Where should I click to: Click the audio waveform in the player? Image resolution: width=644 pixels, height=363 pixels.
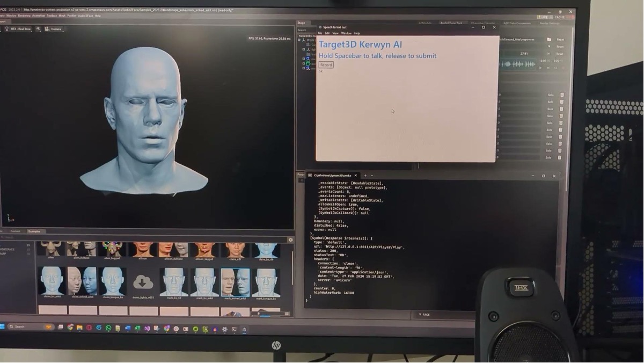coord(518,64)
